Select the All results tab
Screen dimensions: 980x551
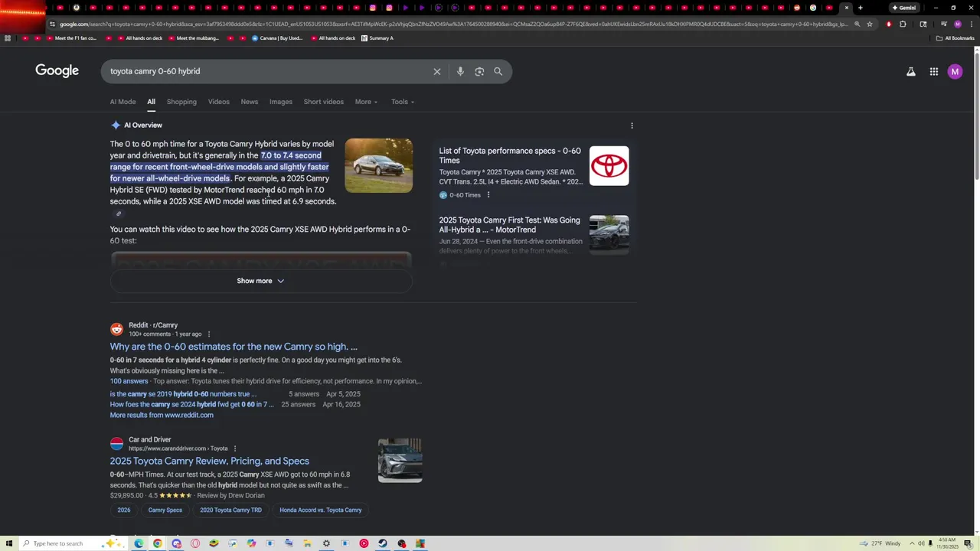click(151, 102)
